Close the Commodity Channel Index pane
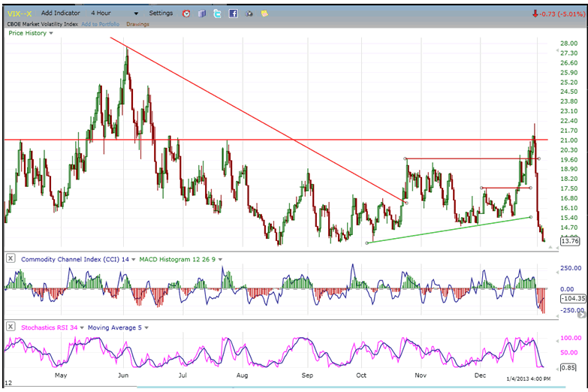Image resolution: width=588 pixels, height=392 pixels. [x=11, y=259]
